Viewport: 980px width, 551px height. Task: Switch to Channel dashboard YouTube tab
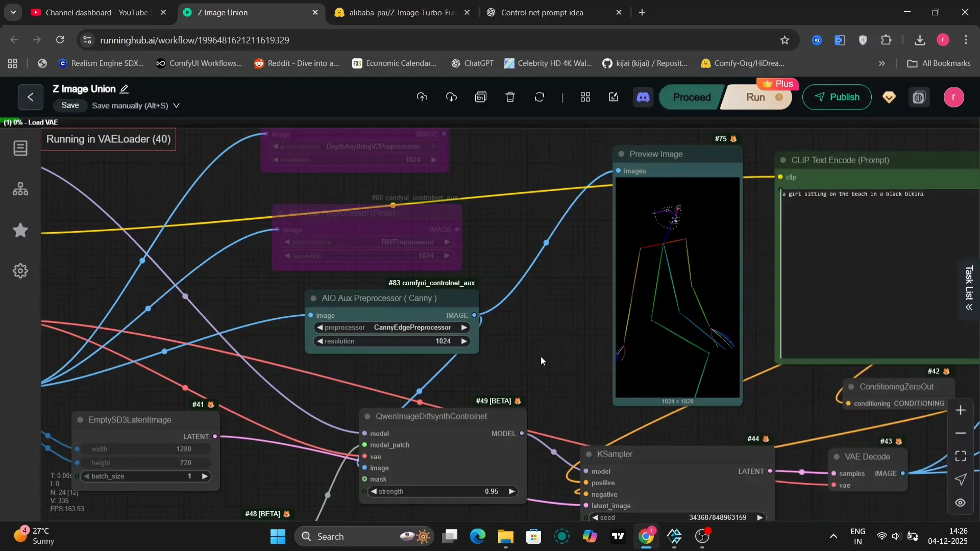coord(97,13)
